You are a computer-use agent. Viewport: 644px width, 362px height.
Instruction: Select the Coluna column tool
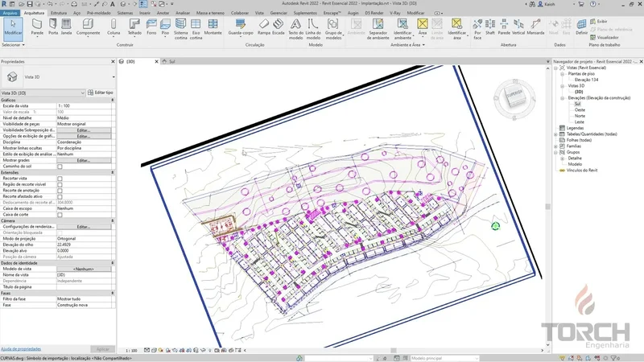point(114,27)
